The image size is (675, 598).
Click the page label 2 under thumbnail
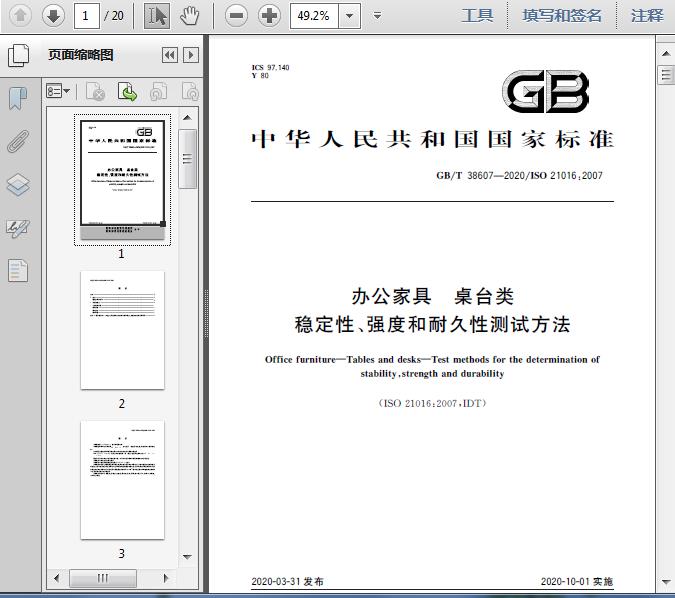click(122, 403)
